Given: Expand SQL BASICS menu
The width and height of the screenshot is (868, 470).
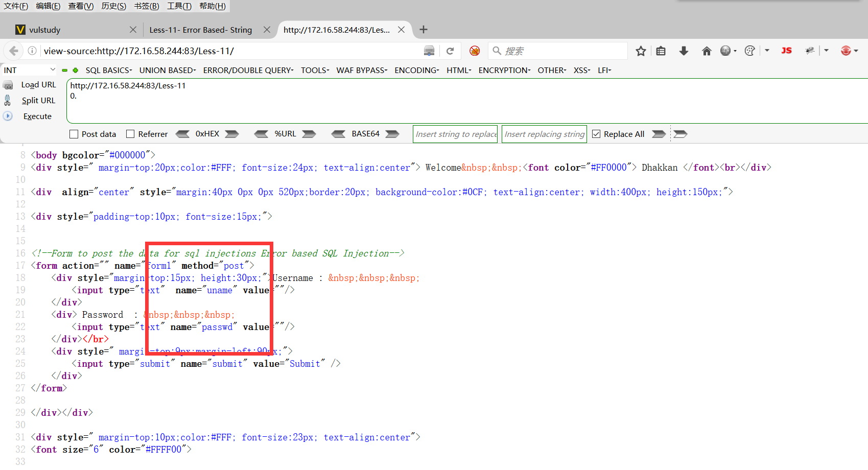Looking at the screenshot, I should [109, 70].
